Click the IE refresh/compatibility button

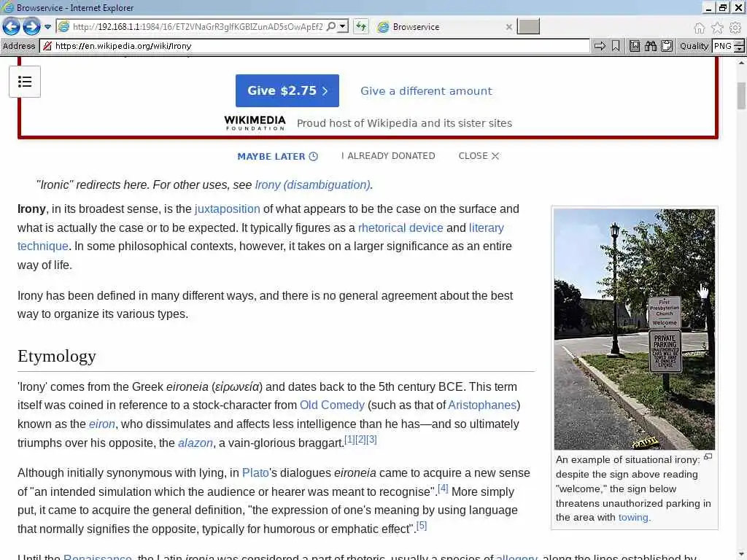pyautogui.click(x=361, y=27)
